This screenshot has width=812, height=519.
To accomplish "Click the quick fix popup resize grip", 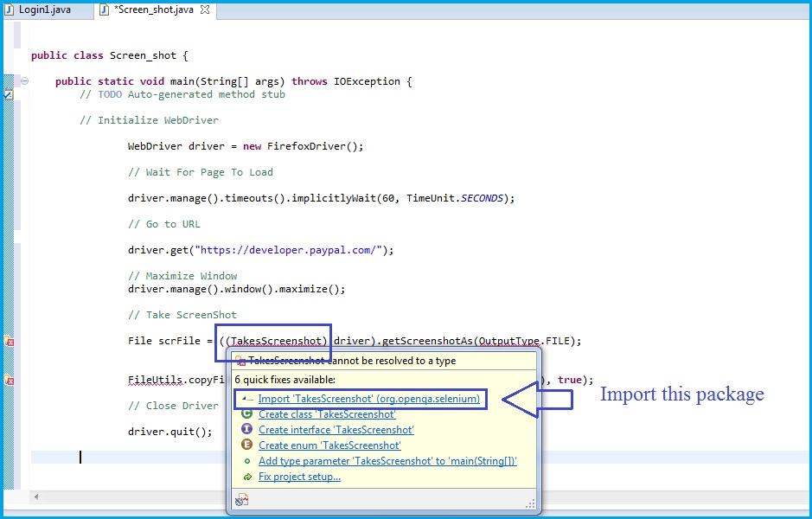I will [x=530, y=503].
